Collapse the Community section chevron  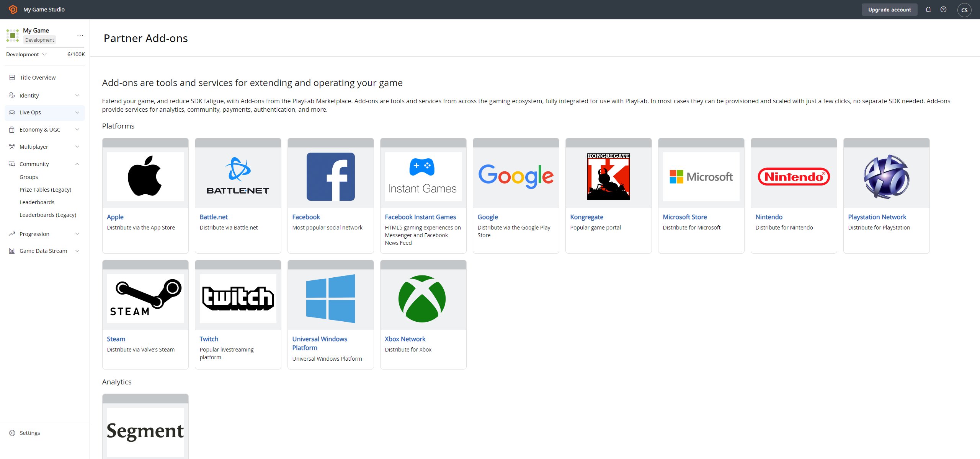point(77,164)
